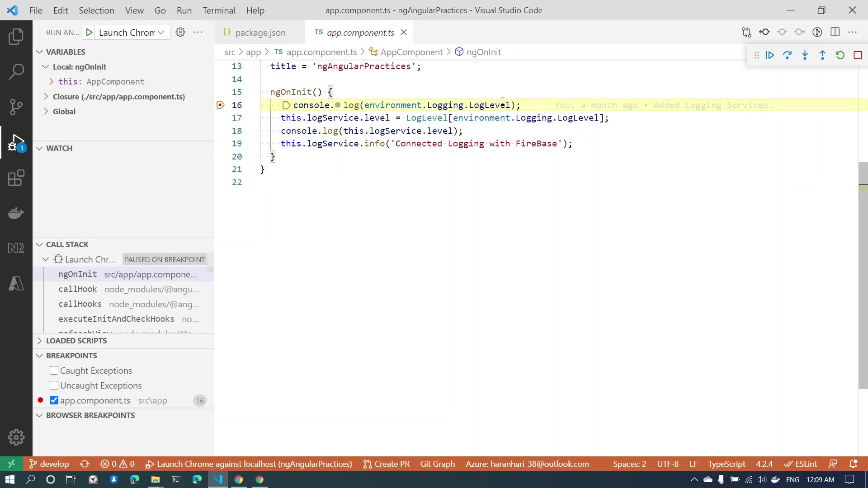Image resolution: width=868 pixels, height=488 pixels.
Task: Click the debug Continue button
Action: coord(770,55)
